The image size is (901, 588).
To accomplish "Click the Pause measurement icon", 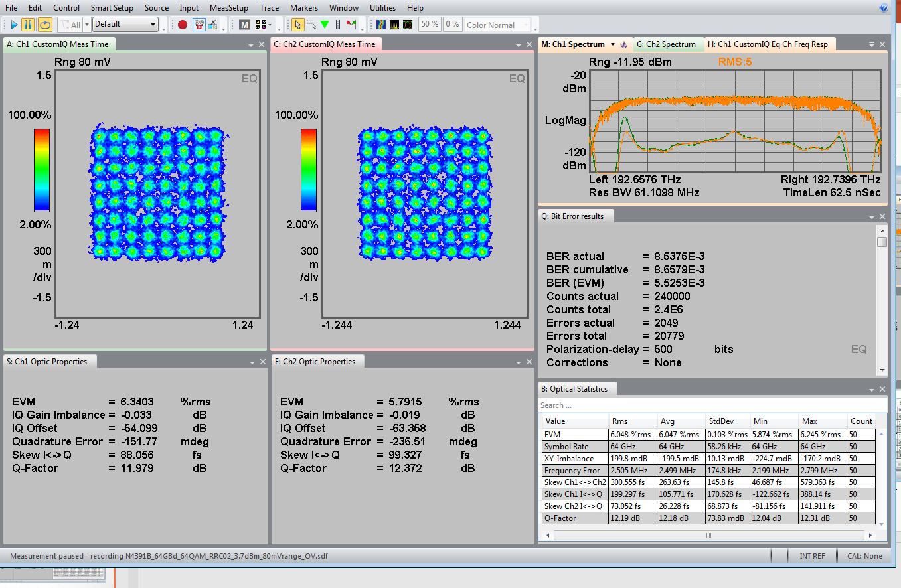I will (x=28, y=25).
